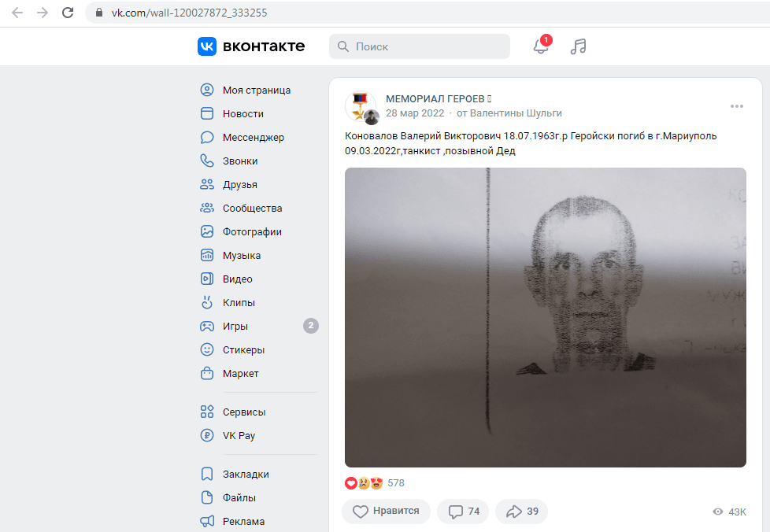770x532 pixels.
Task: Click the Новости feed icon
Action: point(207,113)
